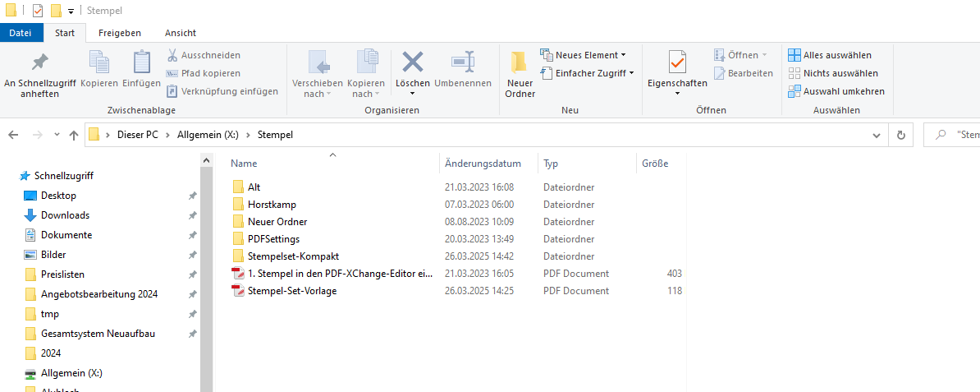Click the Löschen delete icon
The height and width of the screenshot is (392, 980).
point(412,62)
